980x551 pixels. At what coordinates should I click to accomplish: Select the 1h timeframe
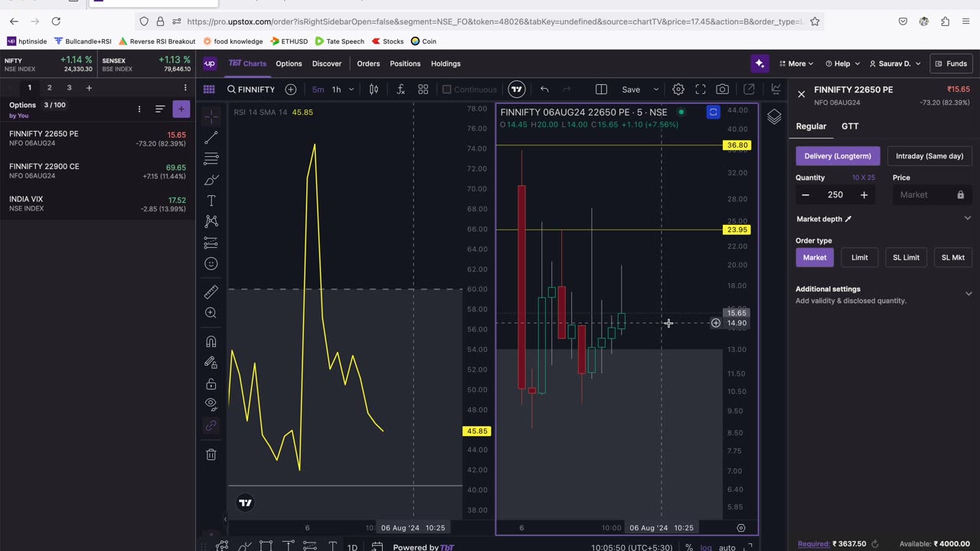click(x=336, y=90)
